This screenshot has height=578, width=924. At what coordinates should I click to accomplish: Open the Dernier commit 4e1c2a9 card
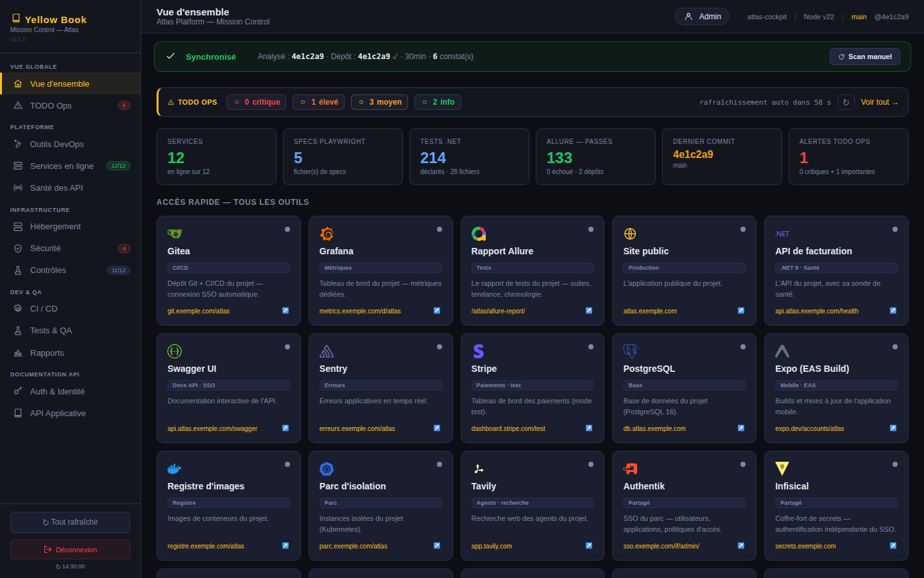[722, 157]
